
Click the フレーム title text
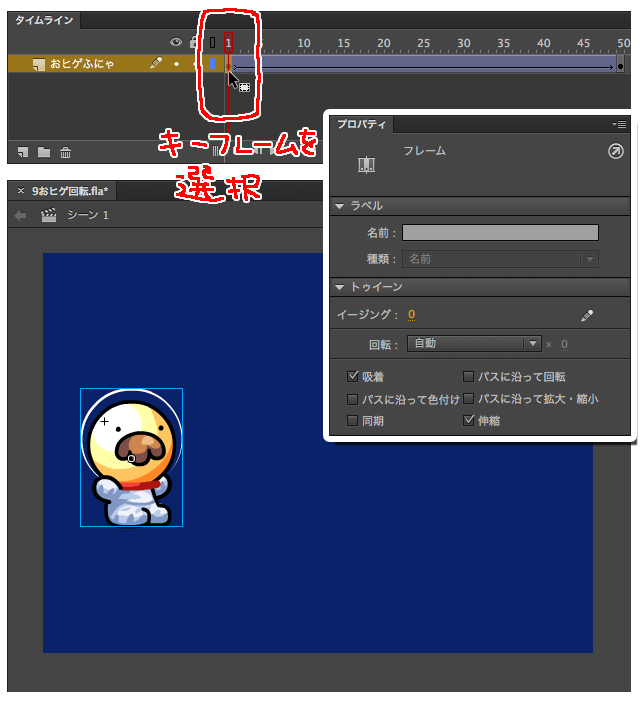(424, 151)
